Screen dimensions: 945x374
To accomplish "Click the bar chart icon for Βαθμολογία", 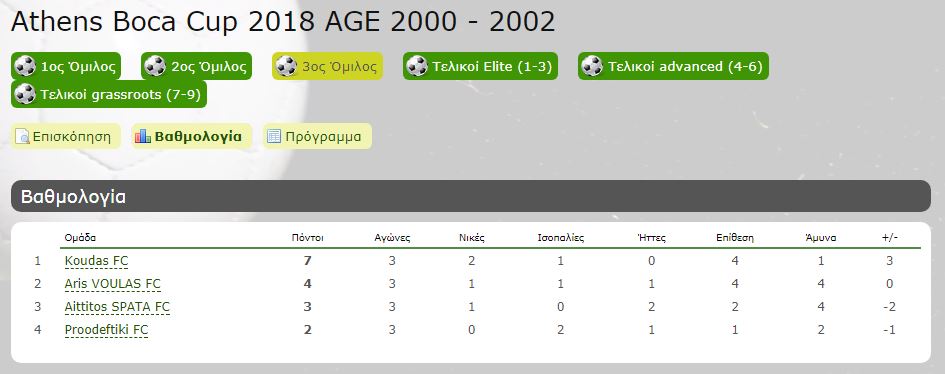I will coord(143,137).
